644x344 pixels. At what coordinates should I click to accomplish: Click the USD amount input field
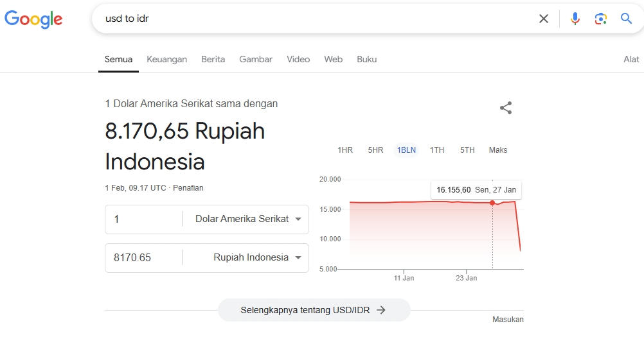click(x=145, y=219)
